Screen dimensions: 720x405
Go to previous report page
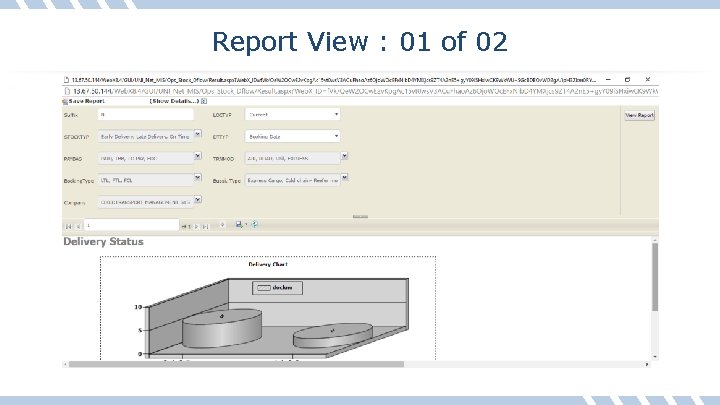78,226
